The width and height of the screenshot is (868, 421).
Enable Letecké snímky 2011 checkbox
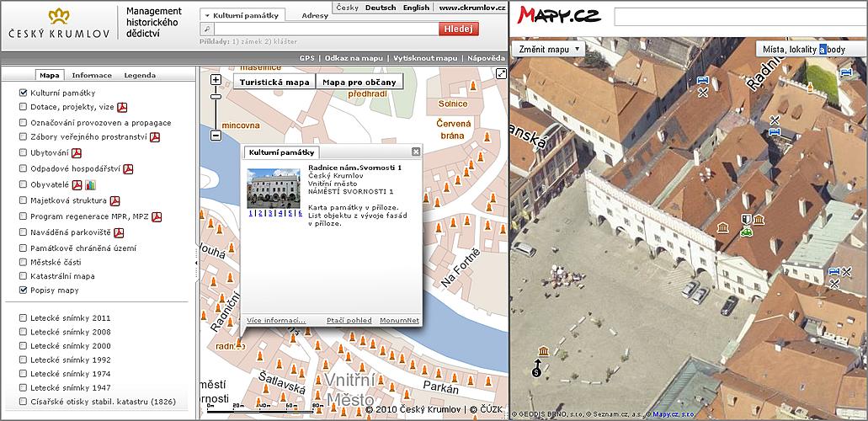[23, 318]
